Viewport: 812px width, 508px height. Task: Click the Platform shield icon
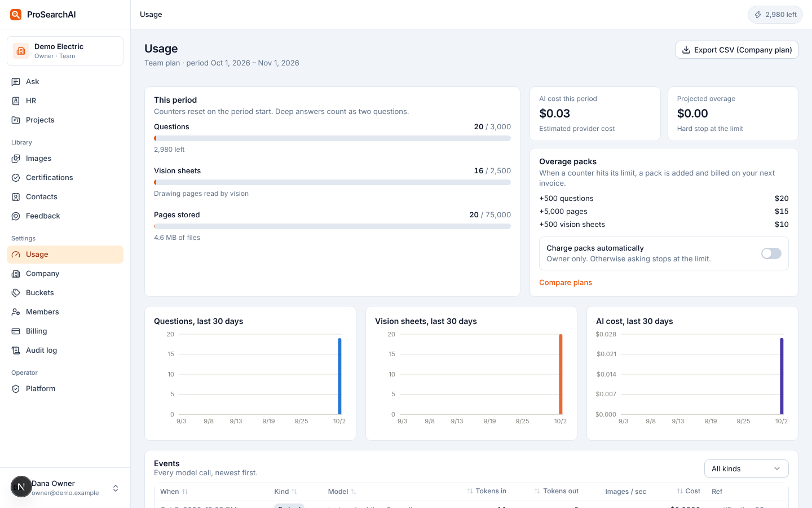coord(16,389)
